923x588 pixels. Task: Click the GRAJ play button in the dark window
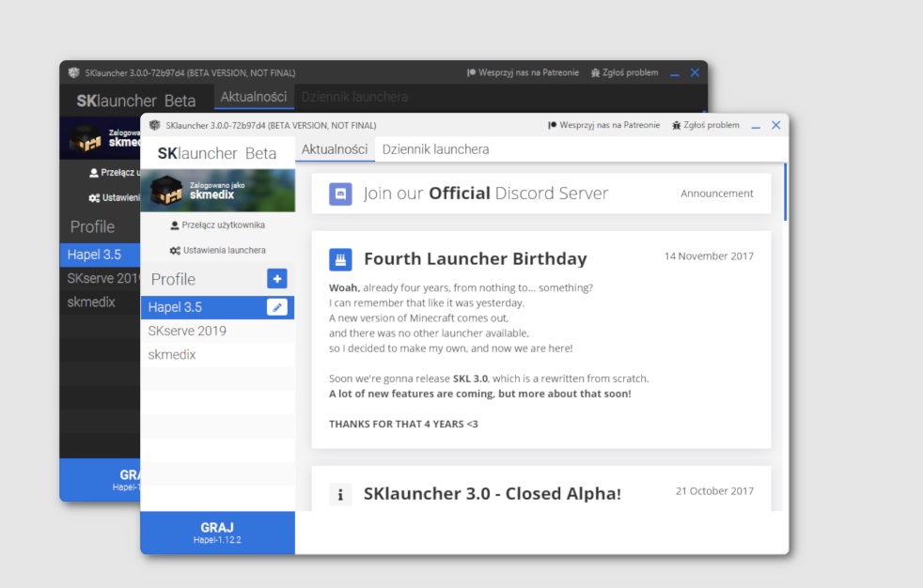click(x=100, y=480)
